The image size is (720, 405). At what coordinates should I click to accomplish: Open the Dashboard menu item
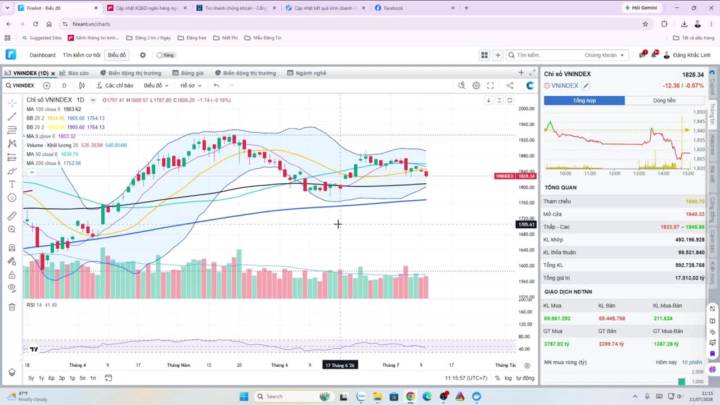[42, 55]
